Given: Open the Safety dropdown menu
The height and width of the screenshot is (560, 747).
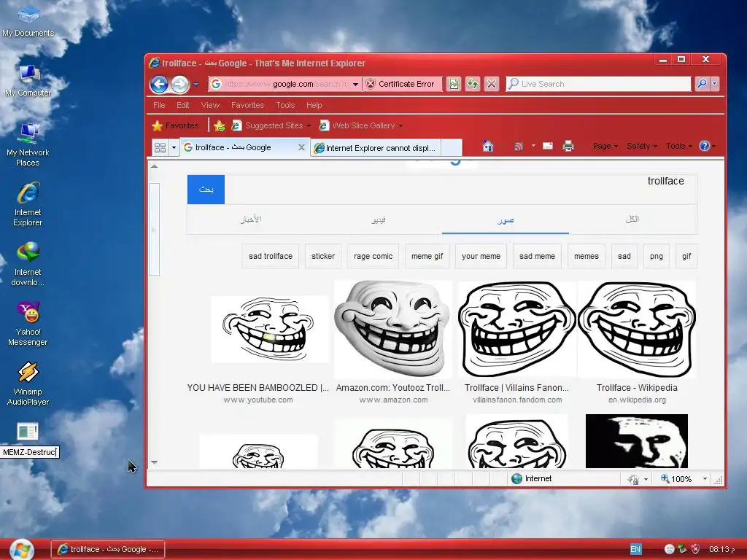Looking at the screenshot, I should tap(642, 146).
